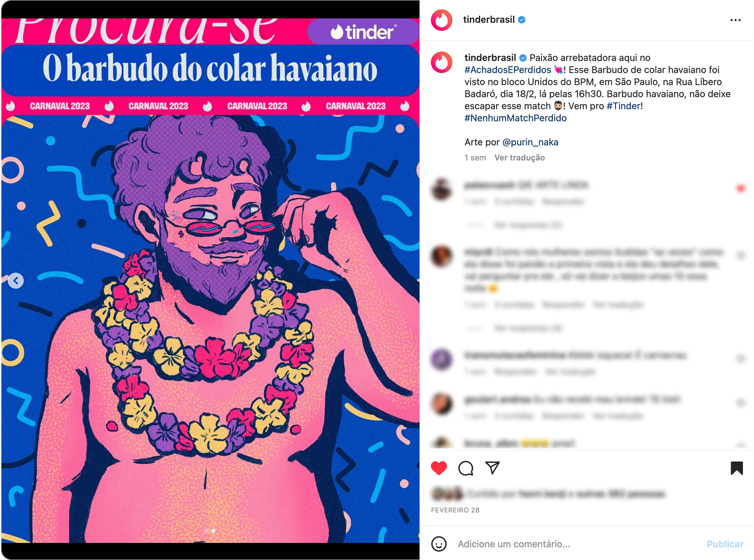This screenshot has width=754, height=560.
Task: Open the #Tinder hashtag link
Action: tap(624, 106)
